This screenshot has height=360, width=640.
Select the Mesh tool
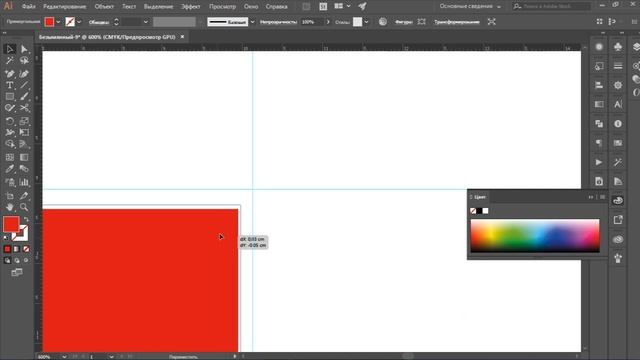[10, 157]
